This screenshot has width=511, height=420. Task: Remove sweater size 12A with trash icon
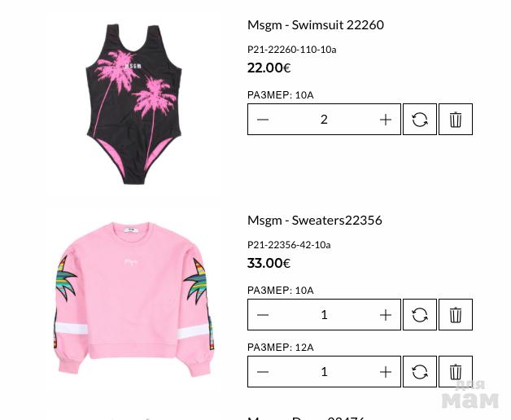click(x=456, y=372)
